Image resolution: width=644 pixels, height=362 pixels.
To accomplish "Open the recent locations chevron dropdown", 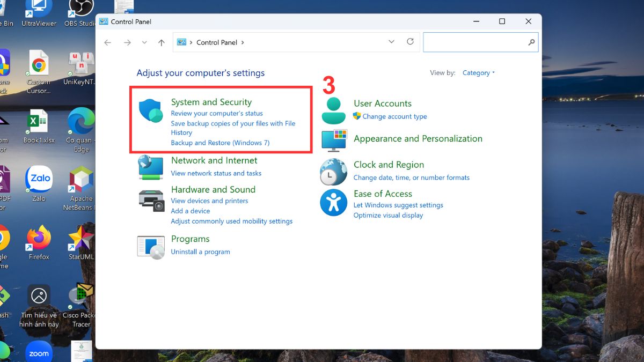I will pyautogui.click(x=144, y=42).
